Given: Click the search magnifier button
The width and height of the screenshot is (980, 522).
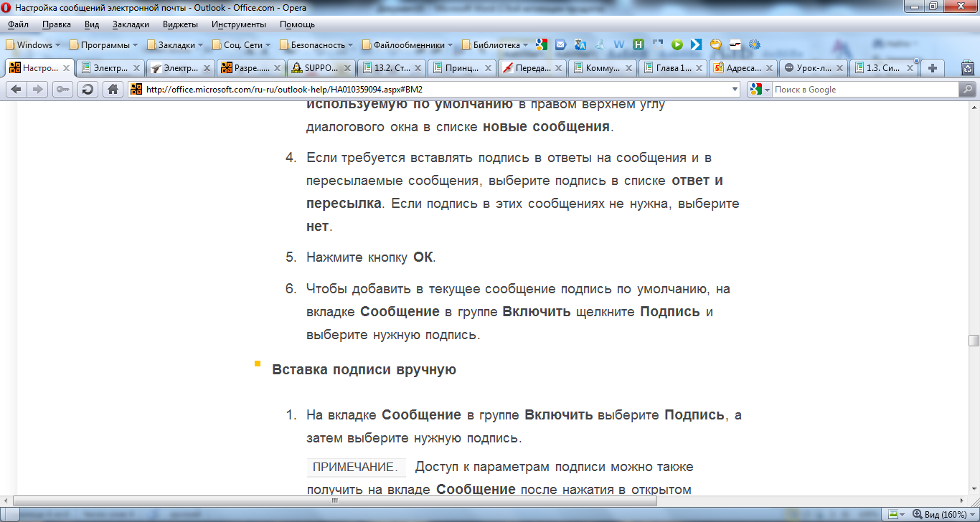Looking at the screenshot, I should tap(967, 90).
